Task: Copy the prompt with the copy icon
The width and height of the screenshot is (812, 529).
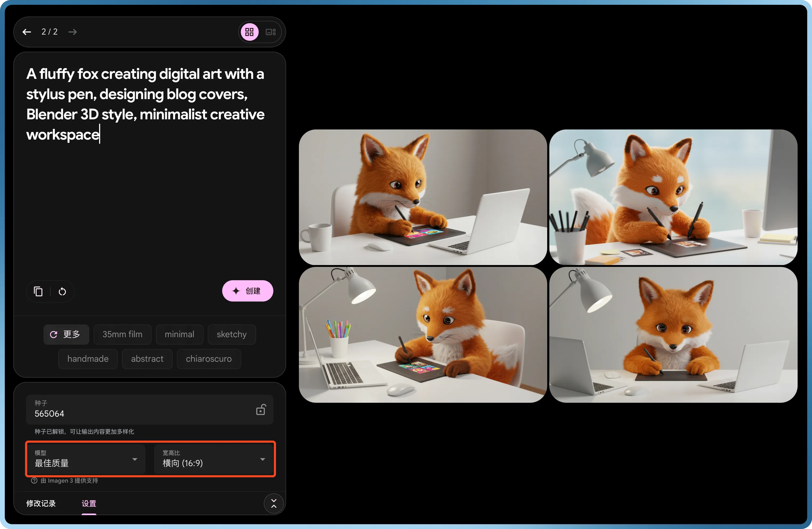Action: click(38, 291)
